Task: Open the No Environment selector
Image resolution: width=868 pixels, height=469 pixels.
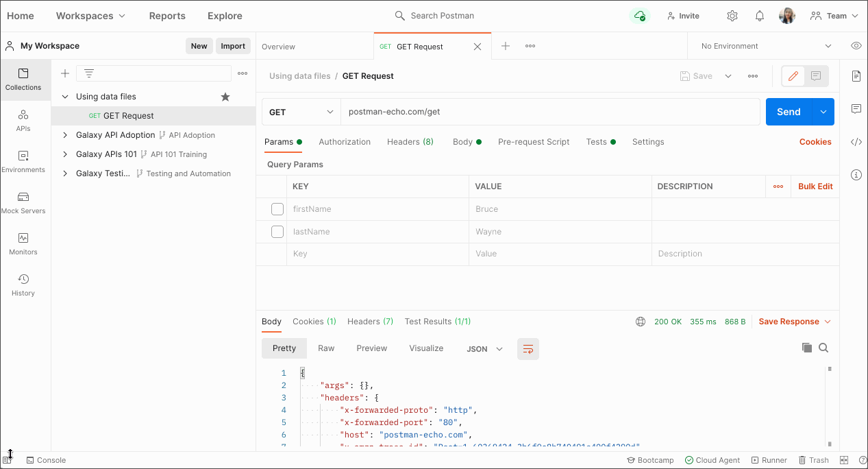Action: click(766, 46)
